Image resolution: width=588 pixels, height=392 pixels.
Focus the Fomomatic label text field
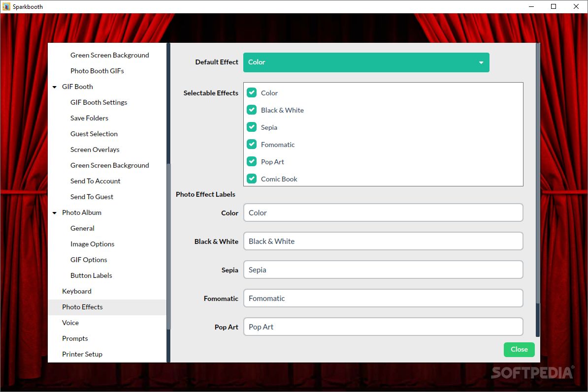pos(383,298)
